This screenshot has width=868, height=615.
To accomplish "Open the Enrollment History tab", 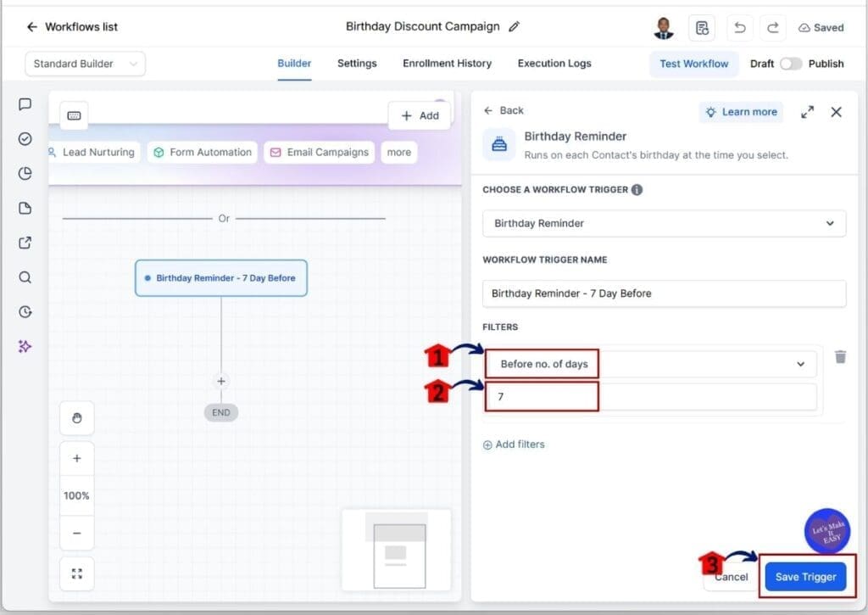I will 448,63.
